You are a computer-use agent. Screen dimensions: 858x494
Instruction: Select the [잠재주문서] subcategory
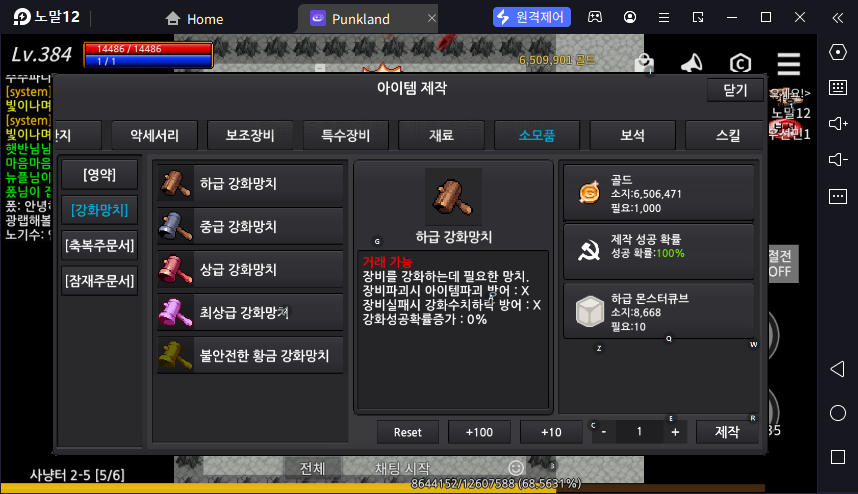click(x=100, y=281)
